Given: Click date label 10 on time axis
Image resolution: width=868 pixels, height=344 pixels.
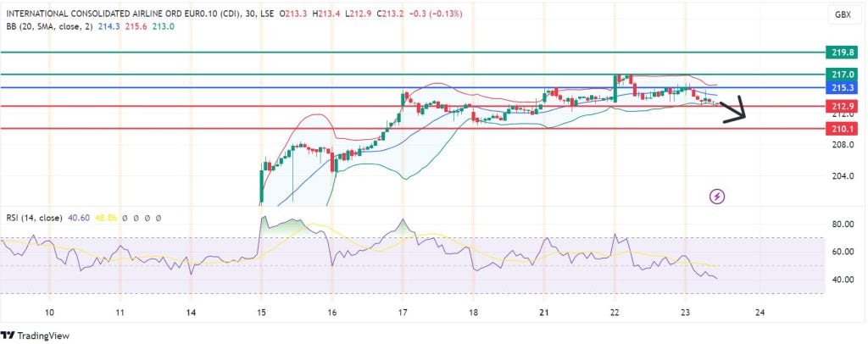Looking at the screenshot, I should click(x=49, y=313).
